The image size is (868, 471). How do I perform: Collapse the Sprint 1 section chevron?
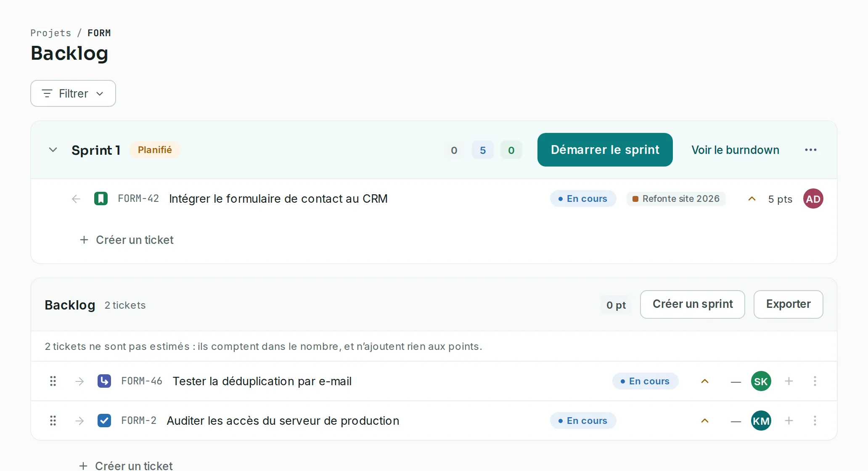53,150
